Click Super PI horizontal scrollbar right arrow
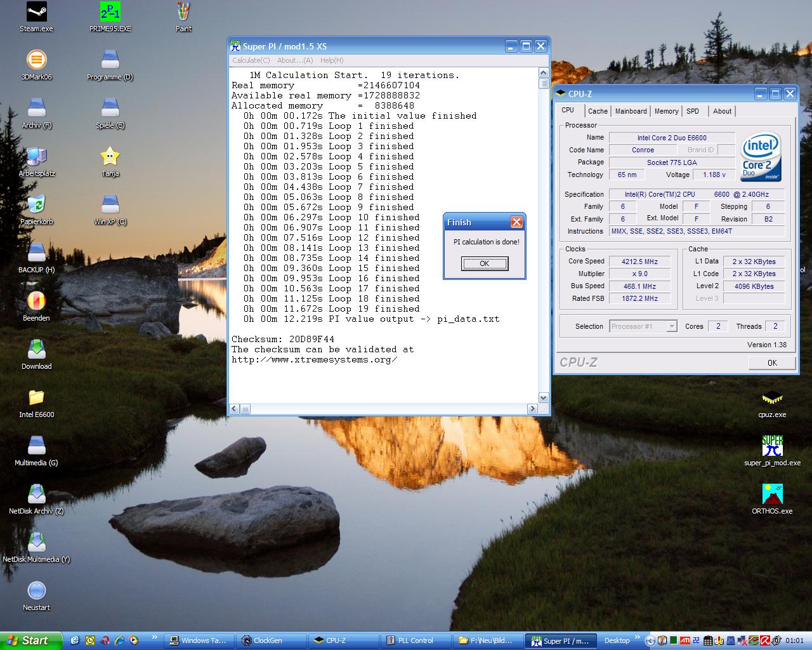 pyautogui.click(x=533, y=409)
